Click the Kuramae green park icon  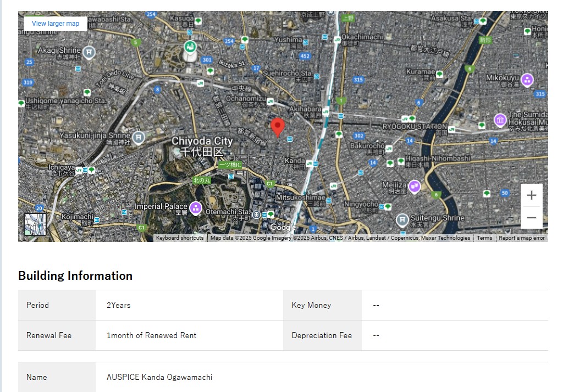pyautogui.click(x=439, y=74)
